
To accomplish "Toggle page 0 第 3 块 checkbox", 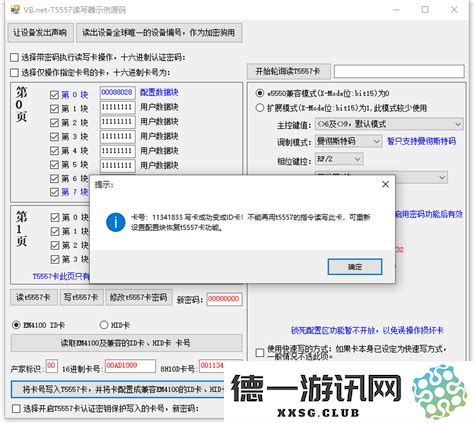I will (54, 137).
